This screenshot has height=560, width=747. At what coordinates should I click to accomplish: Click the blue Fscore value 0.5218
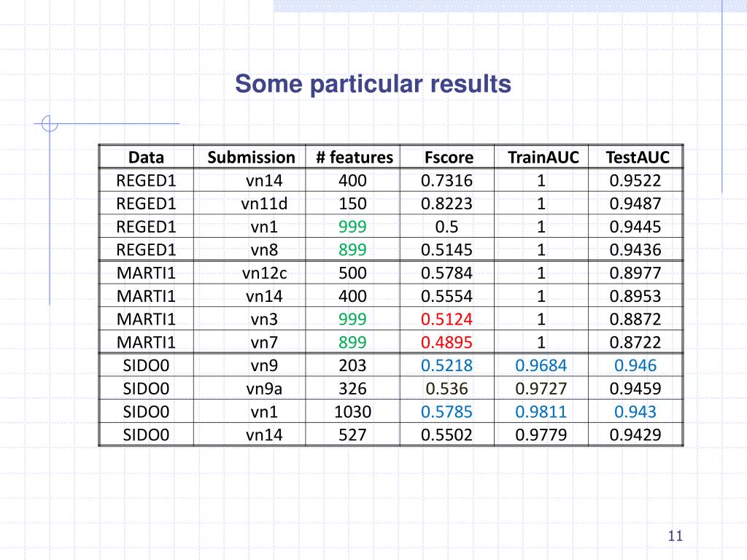coord(447,365)
